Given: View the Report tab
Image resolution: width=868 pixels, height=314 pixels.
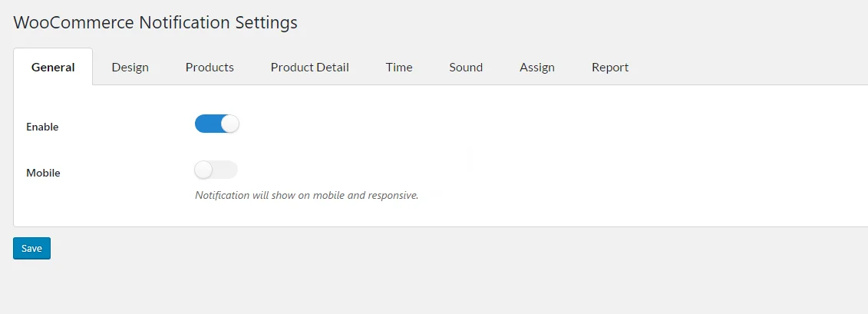Looking at the screenshot, I should click(x=610, y=68).
